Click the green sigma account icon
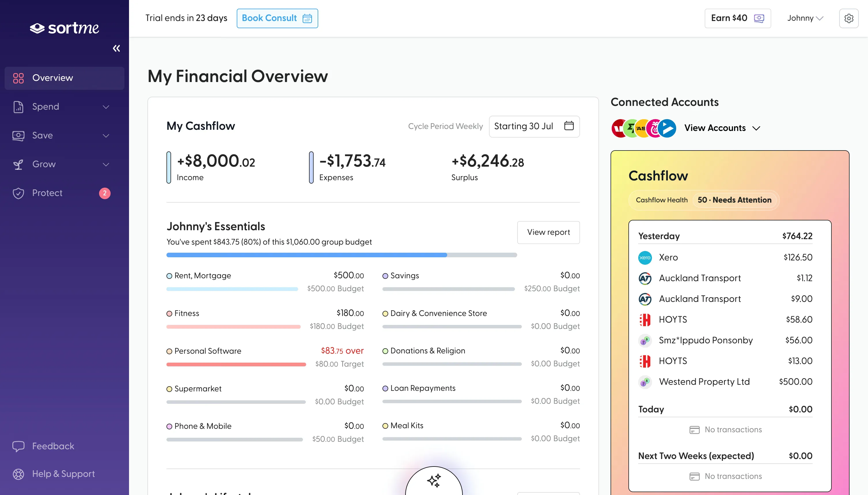This screenshot has height=495, width=868. (630, 128)
